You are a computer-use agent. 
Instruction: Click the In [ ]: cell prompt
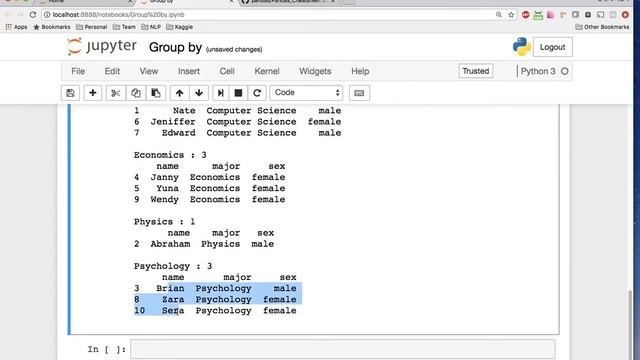click(107, 349)
